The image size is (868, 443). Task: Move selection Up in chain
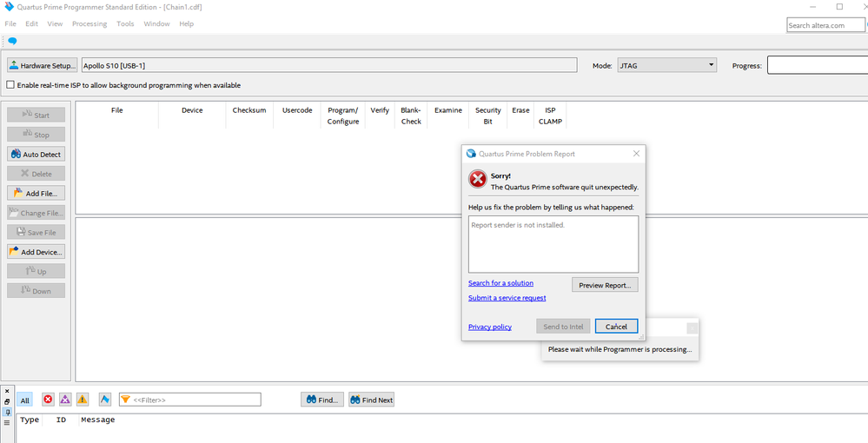click(x=36, y=271)
